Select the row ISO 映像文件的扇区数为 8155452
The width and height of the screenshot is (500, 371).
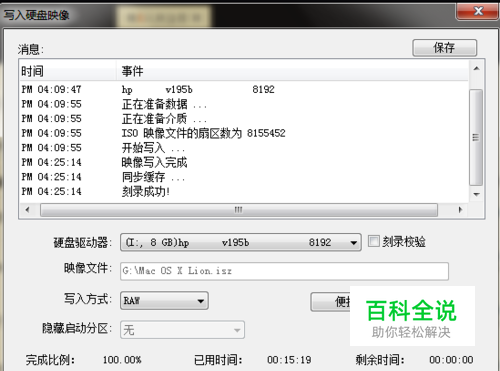pos(244,133)
